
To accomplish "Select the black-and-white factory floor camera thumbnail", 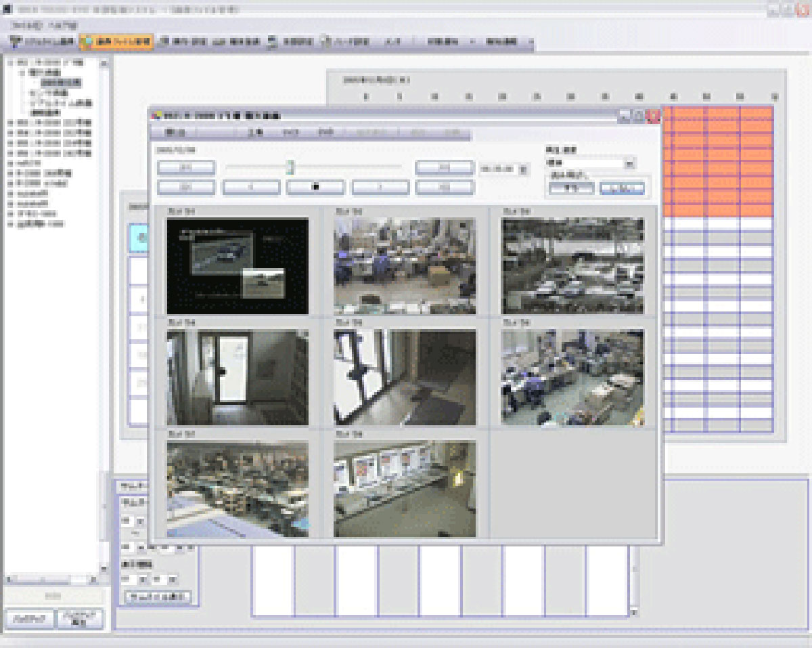I will (572, 265).
